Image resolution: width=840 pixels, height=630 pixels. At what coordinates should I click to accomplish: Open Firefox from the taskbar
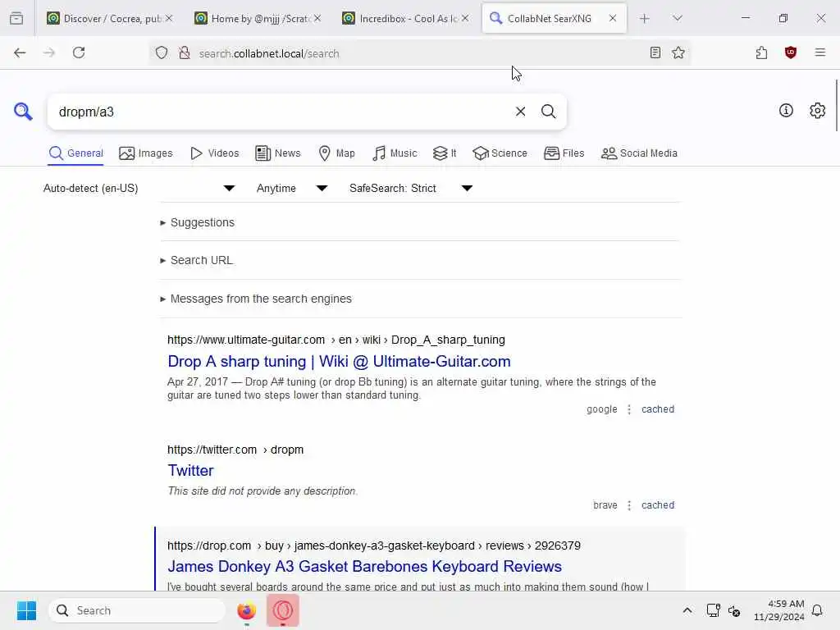pos(246,610)
